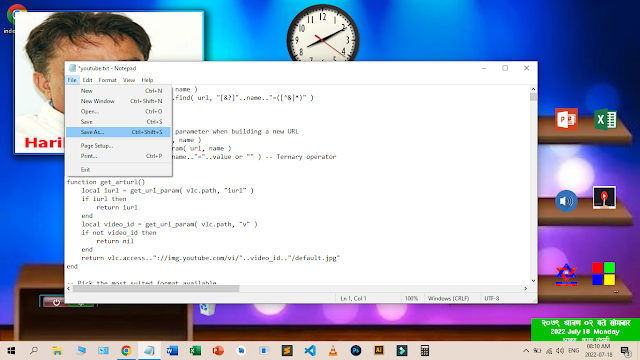Select the PowerPoint shortcut on the desktop shelf
This screenshot has height=360, width=640.
(566, 120)
